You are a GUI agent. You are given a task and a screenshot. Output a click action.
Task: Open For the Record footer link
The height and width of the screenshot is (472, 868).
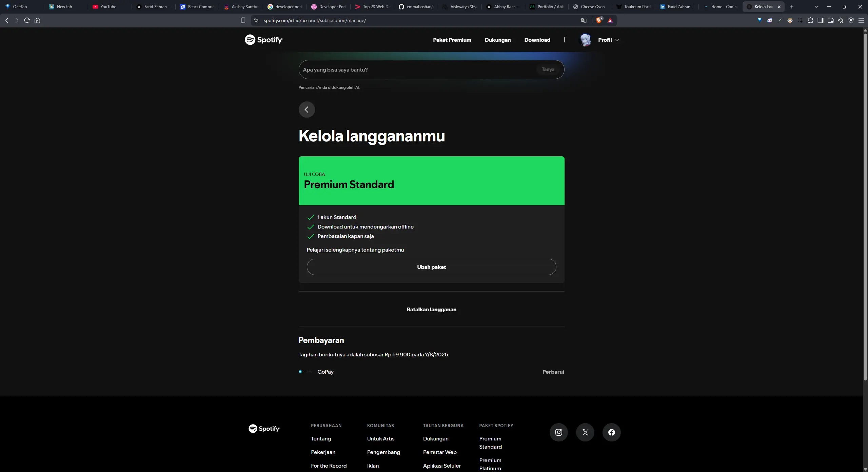[329, 466]
